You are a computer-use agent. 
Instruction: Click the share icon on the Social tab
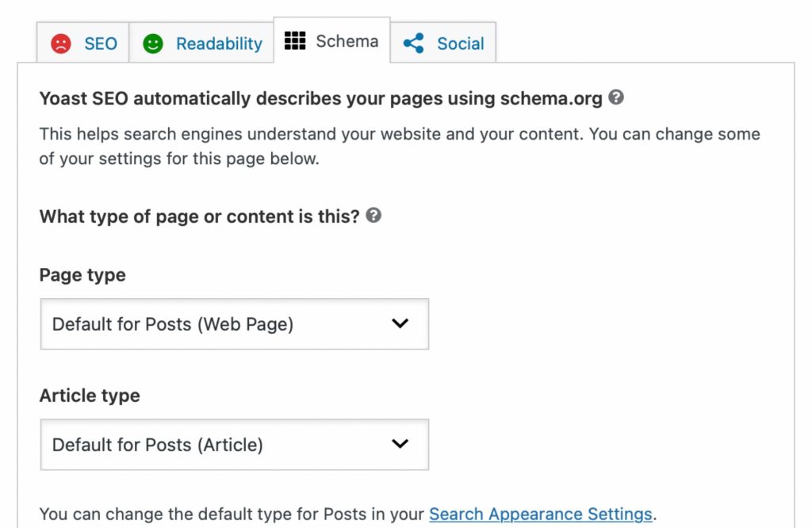coord(412,44)
